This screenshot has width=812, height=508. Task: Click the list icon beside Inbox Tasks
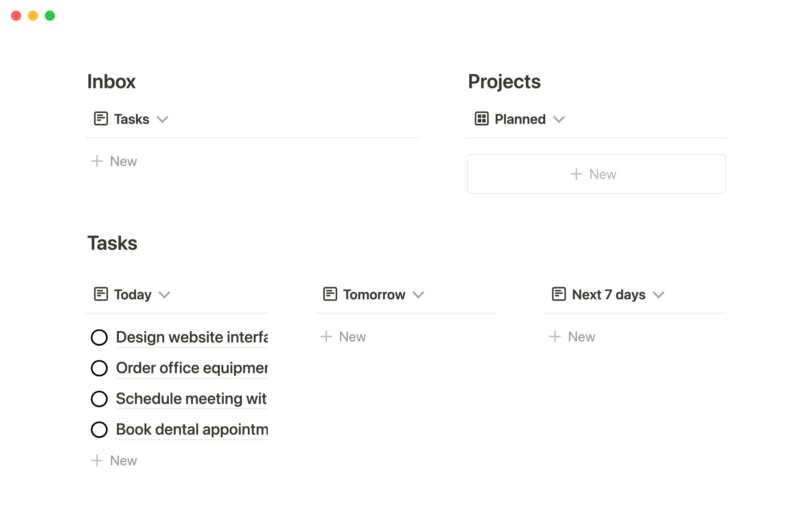(101, 119)
